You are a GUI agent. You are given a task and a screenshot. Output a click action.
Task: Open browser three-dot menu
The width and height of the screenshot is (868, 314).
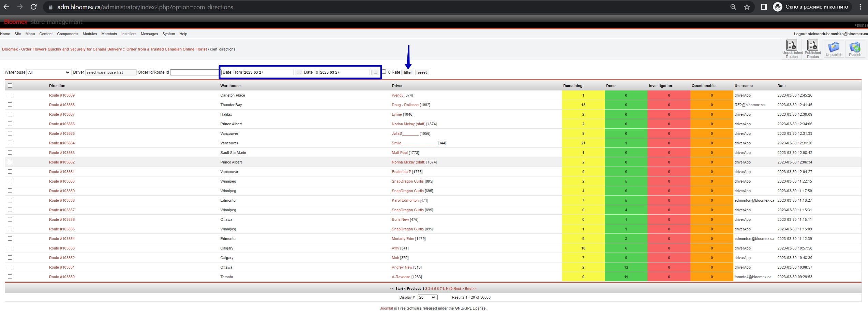(x=860, y=7)
